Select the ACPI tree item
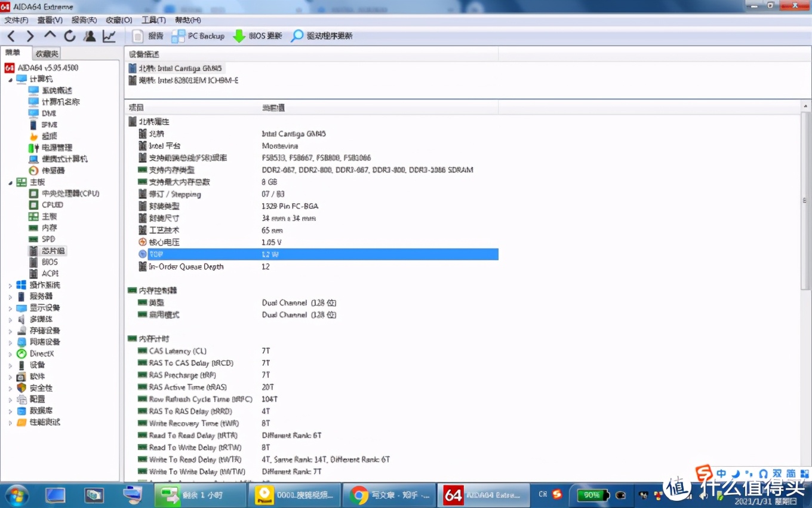812x508 pixels. 44,273
